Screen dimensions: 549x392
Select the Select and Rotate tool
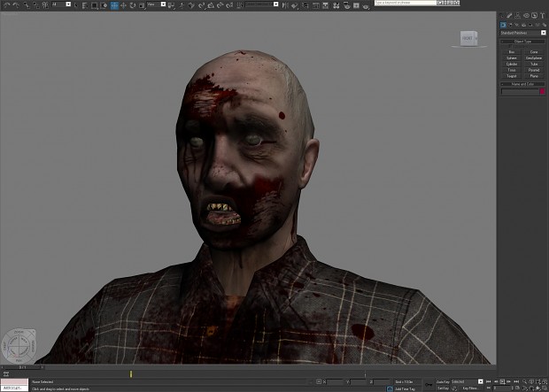[x=133, y=5]
